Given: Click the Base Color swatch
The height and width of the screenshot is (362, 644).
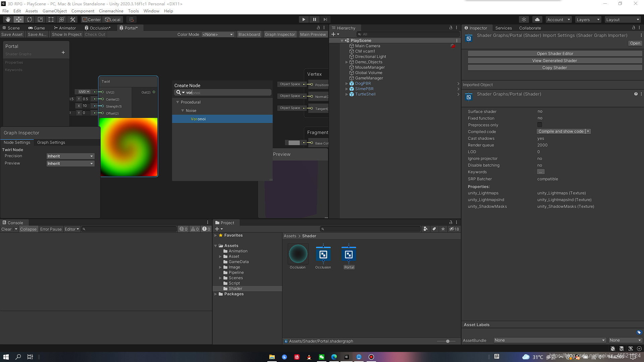Looking at the screenshot, I should click(294, 143).
